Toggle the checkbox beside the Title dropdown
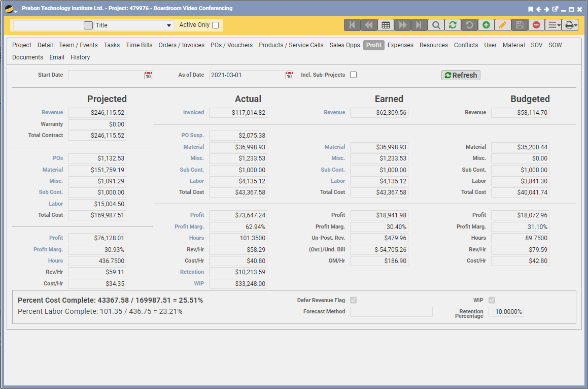This screenshot has width=588, height=389. click(x=88, y=25)
